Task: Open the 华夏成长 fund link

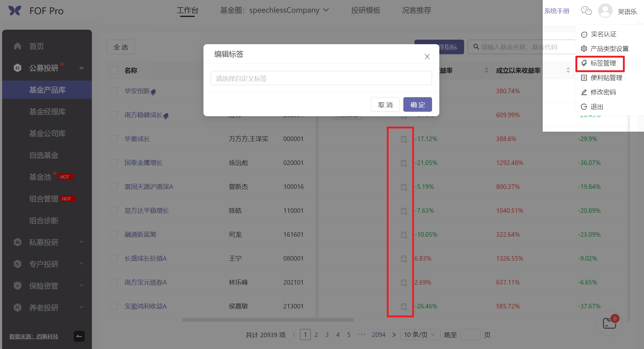Action: 137,139
